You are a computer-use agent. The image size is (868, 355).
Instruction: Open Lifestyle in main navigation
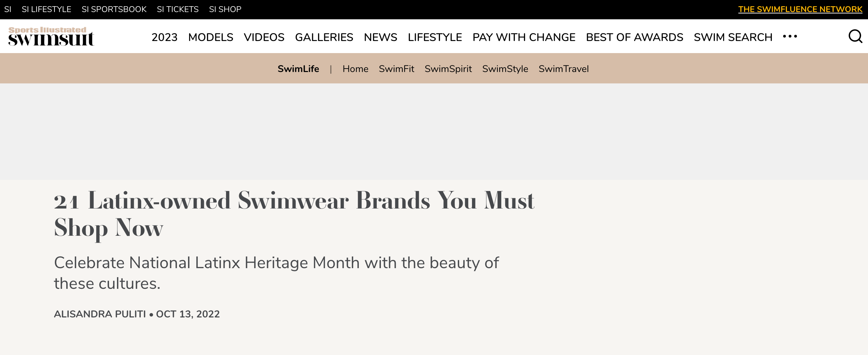pyautogui.click(x=435, y=37)
